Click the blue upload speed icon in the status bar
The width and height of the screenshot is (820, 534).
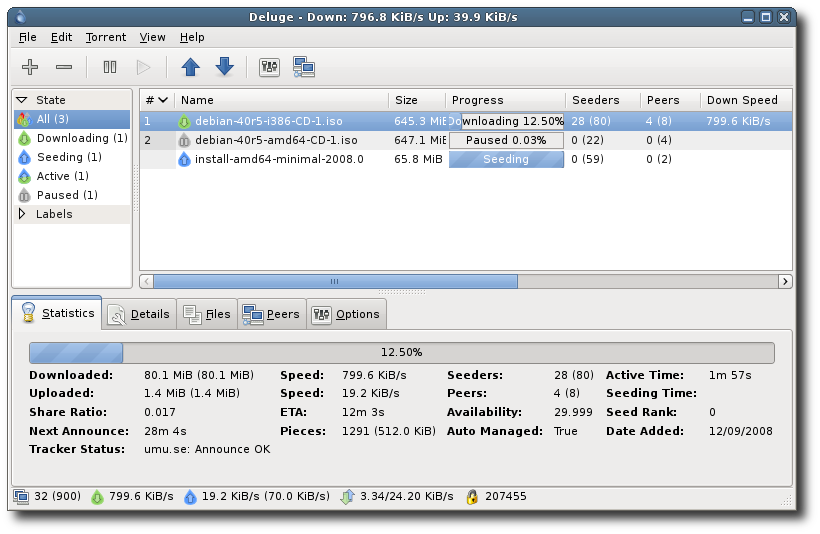tap(190, 497)
